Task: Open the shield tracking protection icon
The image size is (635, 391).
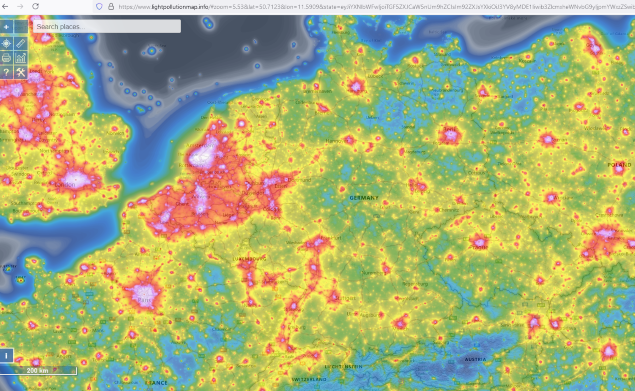Action: [x=99, y=6]
